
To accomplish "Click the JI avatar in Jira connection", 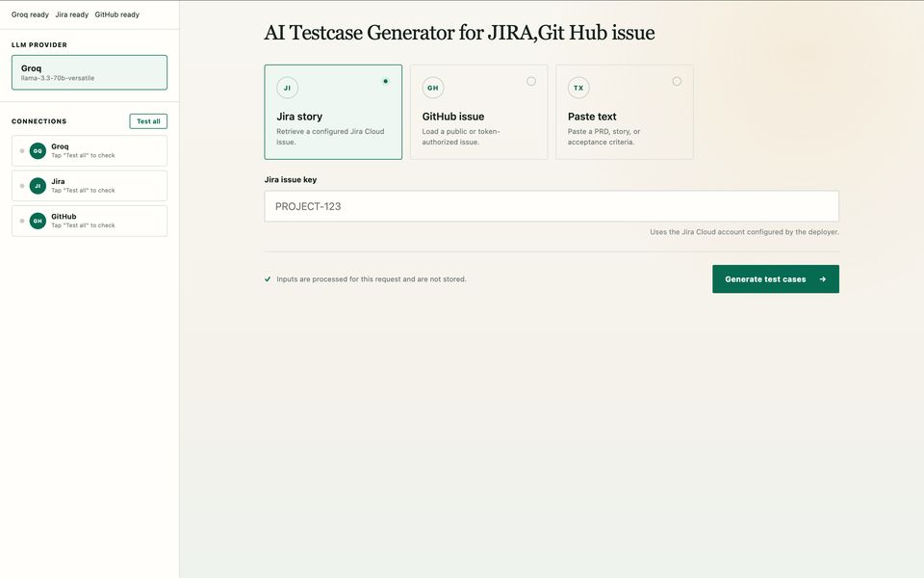I will pos(38,186).
